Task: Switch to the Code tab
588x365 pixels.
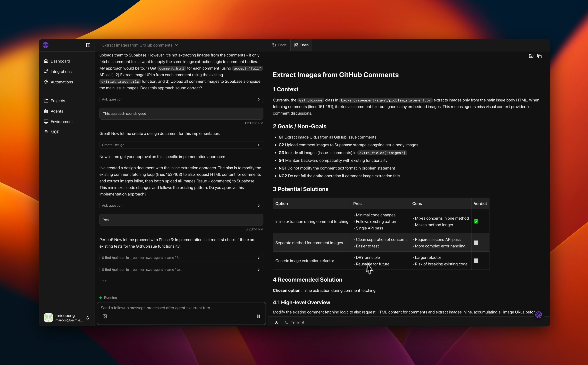Action: 280,45
